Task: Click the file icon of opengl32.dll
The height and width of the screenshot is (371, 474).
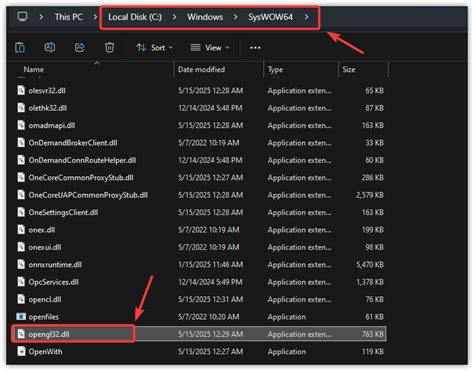Action: [21, 334]
